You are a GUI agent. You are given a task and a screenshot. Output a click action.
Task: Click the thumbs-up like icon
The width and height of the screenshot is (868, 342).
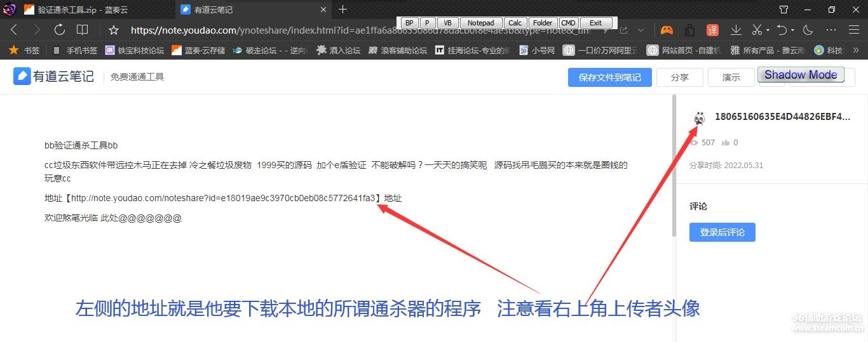click(725, 143)
